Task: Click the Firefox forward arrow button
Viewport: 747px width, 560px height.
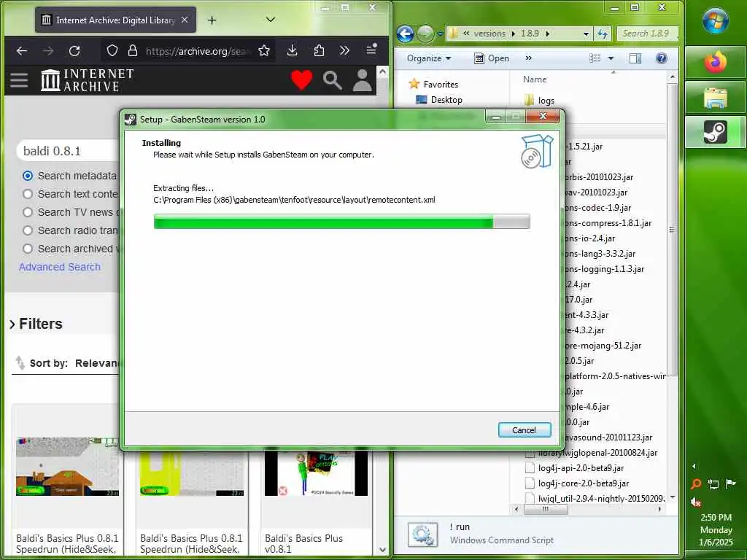Action: tap(48, 51)
